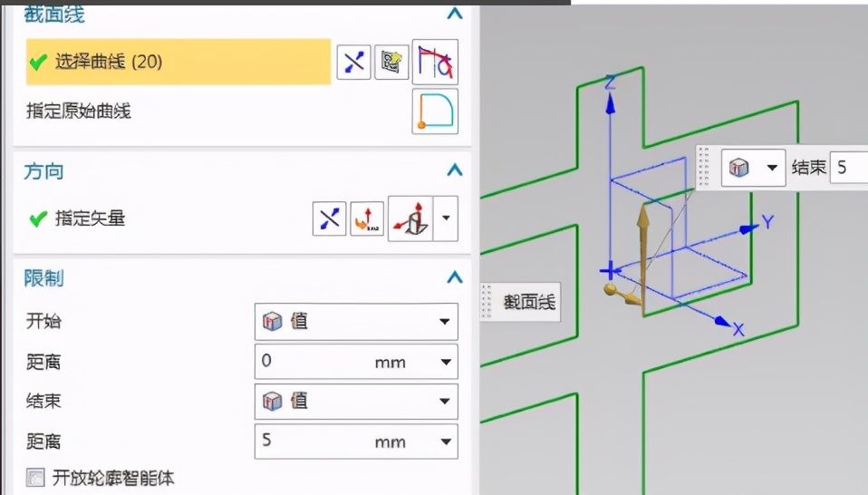Click the inferred vector icon button

410,218
